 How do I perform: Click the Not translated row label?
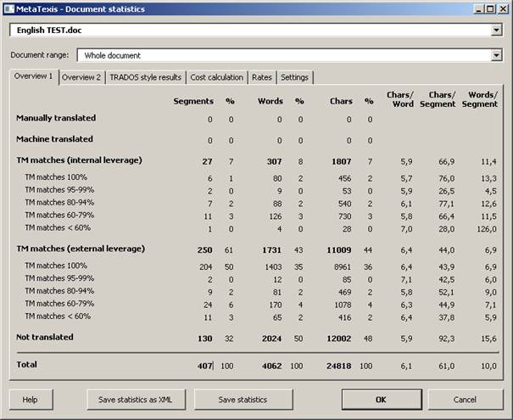click(45, 337)
